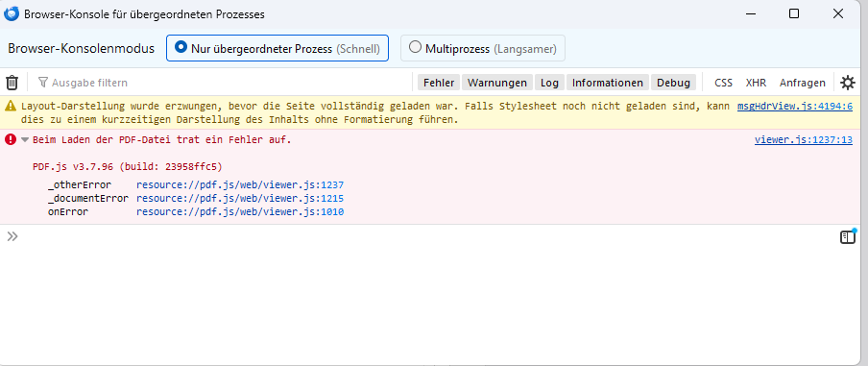
Task: Toggle the Debug filter
Action: (x=673, y=83)
